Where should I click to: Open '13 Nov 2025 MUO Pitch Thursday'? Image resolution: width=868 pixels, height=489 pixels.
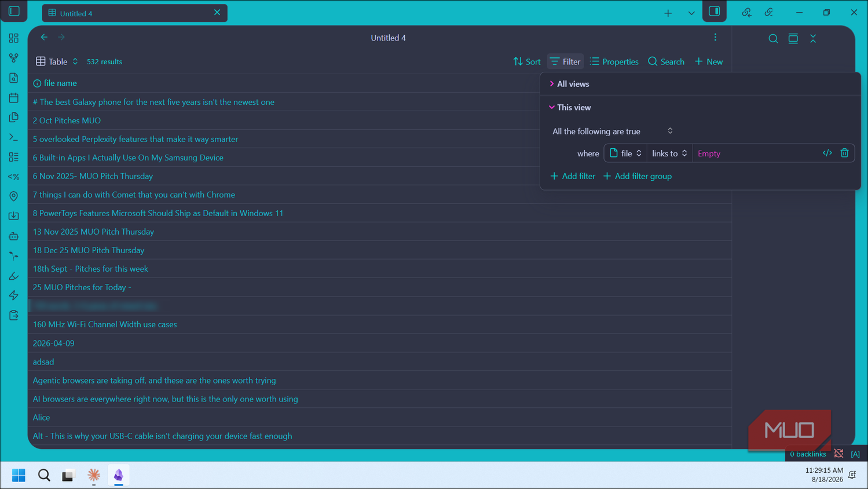[x=93, y=232]
